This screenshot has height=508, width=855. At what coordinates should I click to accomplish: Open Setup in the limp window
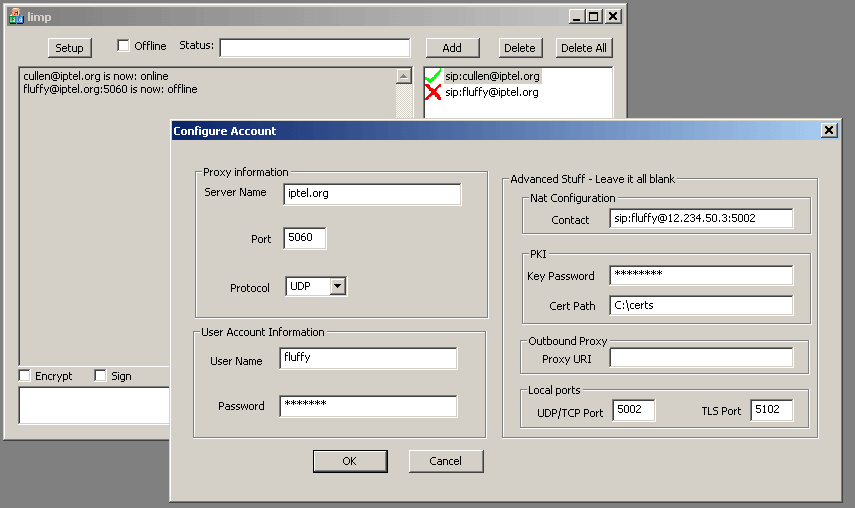pos(69,48)
